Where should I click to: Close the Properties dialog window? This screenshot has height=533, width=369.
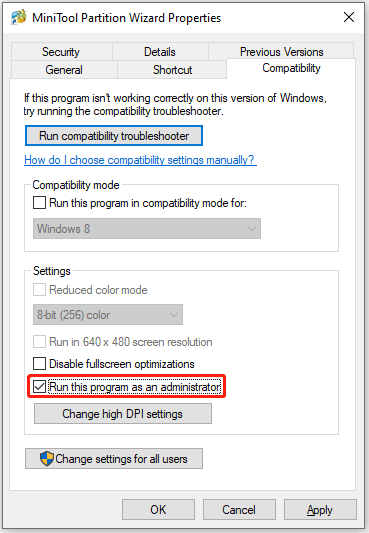pyautogui.click(x=349, y=17)
